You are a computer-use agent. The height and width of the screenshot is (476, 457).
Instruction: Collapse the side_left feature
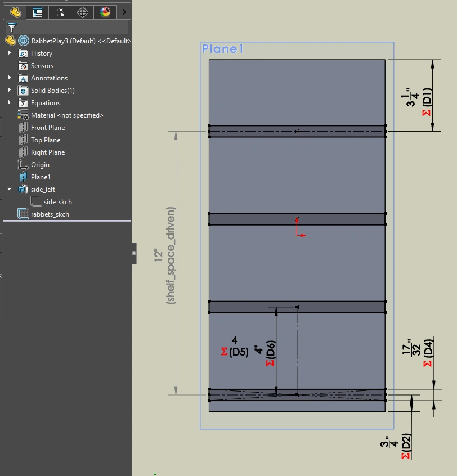(x=10, y=190)
